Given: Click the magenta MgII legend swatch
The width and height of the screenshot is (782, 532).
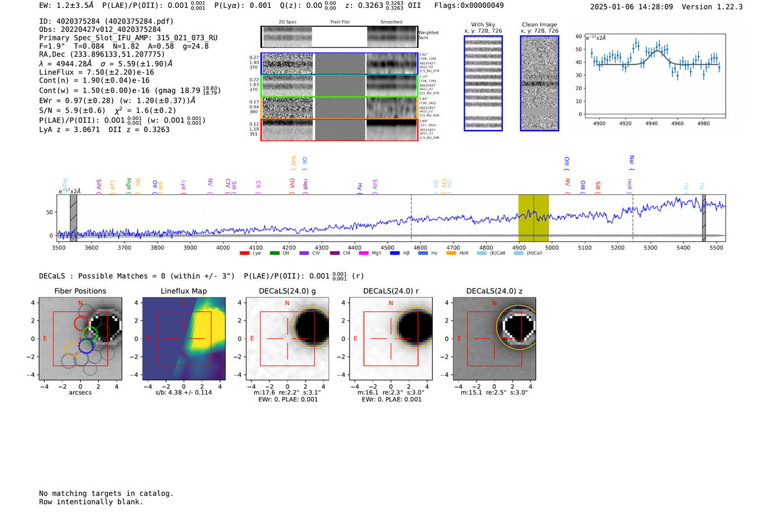Looking at the screenshot, I should (364, 253).
